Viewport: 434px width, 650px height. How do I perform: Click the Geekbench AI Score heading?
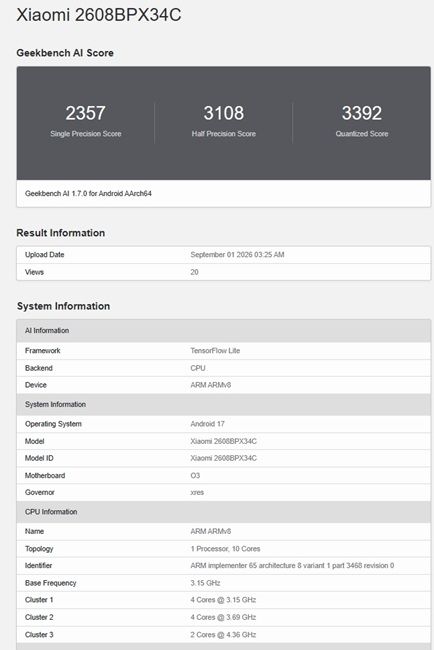[x=65, y=53]
